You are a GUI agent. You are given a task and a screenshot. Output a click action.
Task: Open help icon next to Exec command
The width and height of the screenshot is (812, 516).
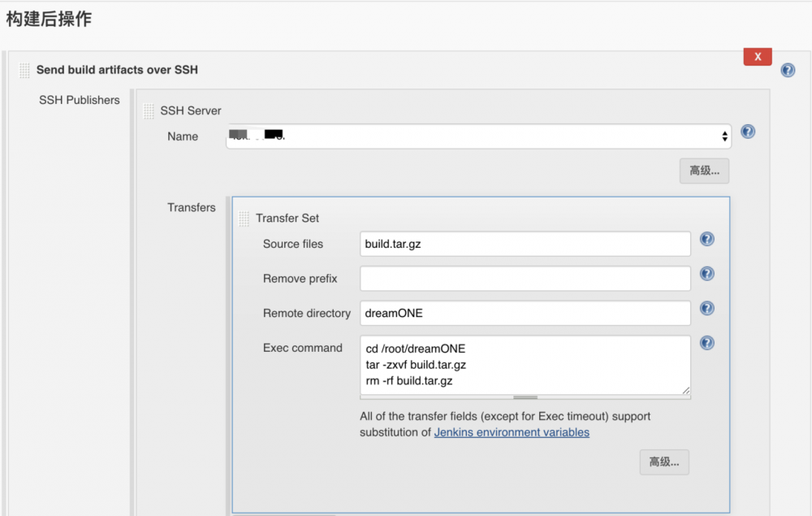coord(707,343)
